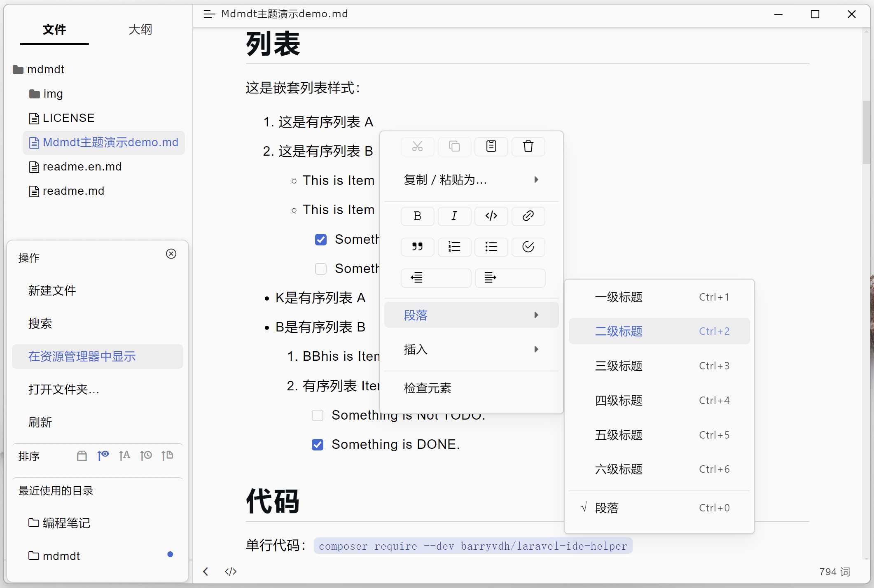Viewport: 874px width, 588px height.
Task: Sort files by name using the A icon
Action: [x=124, y=456]
